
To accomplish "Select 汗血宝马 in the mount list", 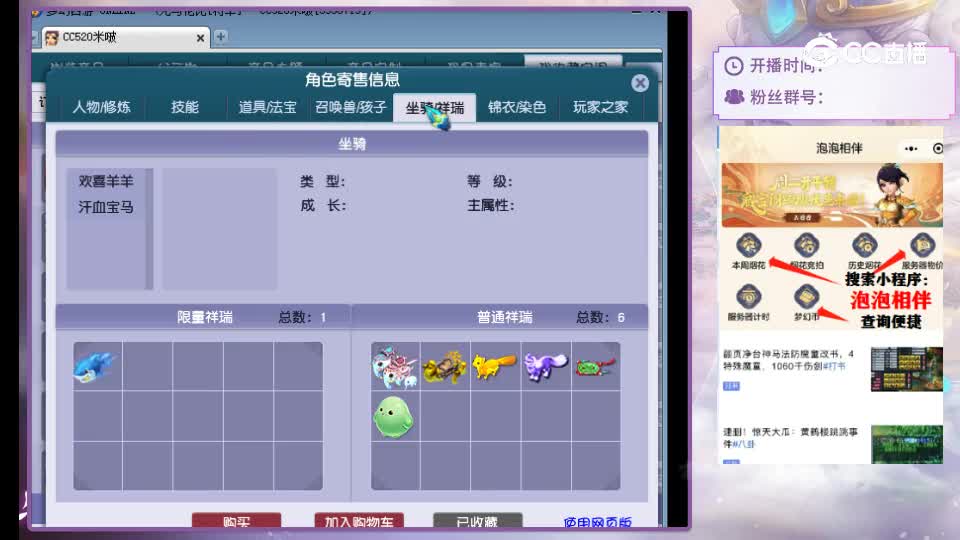I will tap(106, 207).
